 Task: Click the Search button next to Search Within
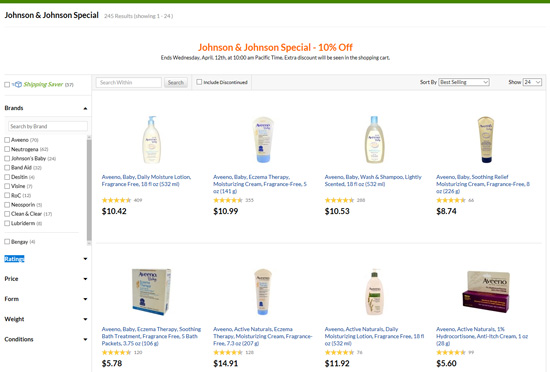tap(176, 82)
